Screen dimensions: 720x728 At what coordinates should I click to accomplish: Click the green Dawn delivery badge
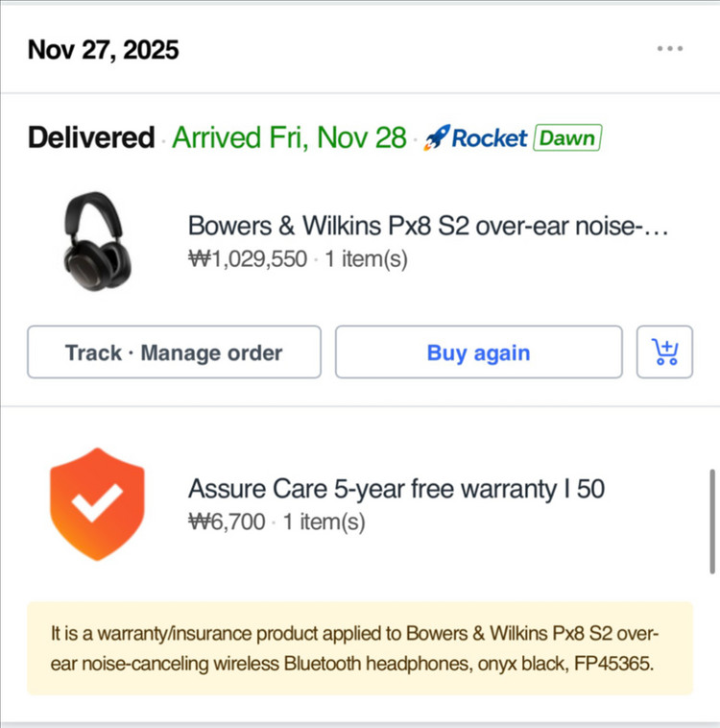click(x=566, y=138)
